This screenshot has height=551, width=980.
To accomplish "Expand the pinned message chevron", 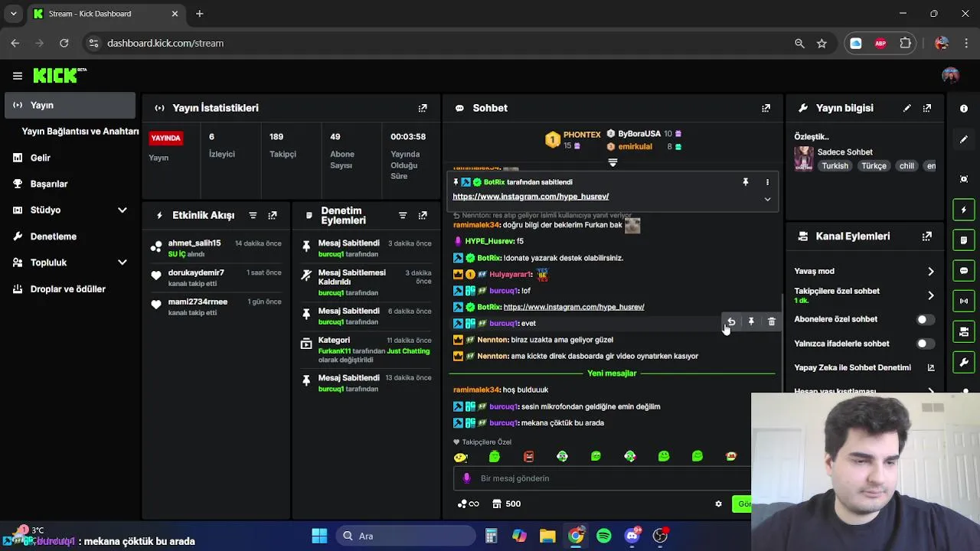I will [x=767, y=199].
